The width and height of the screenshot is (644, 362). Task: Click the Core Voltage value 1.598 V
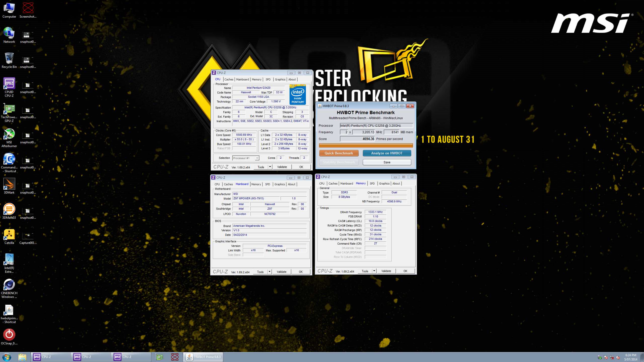(x=276, y=101)
